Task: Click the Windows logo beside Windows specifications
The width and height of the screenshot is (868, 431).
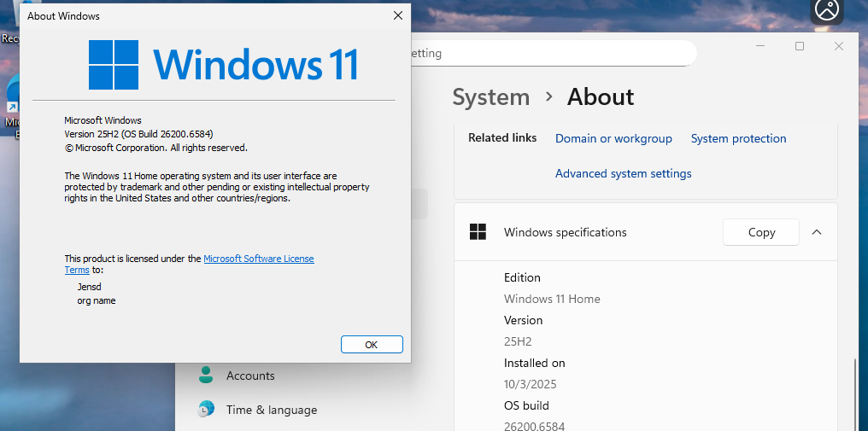Action: 478,232
